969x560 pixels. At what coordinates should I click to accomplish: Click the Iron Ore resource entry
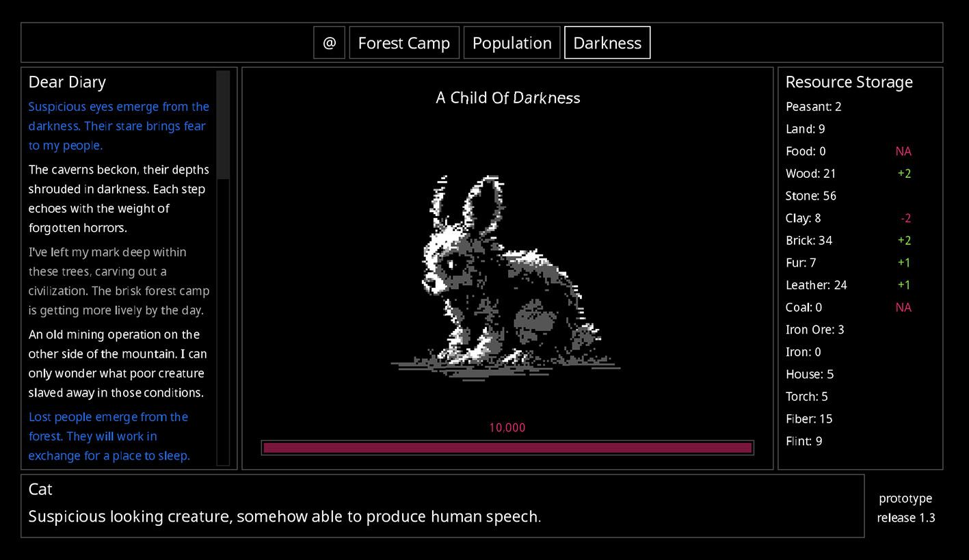pos(814,330)
